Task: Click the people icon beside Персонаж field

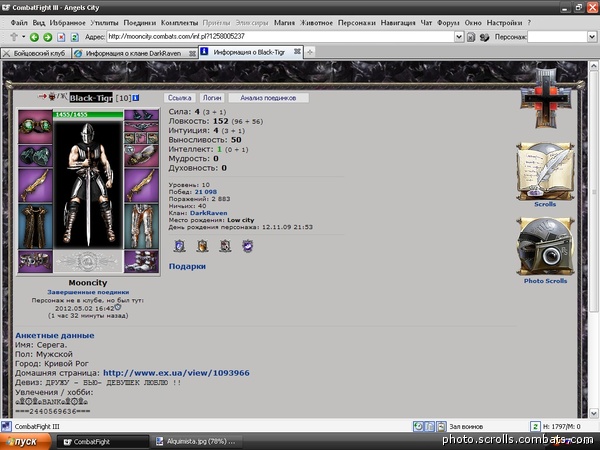Action: tap(484, 37)
